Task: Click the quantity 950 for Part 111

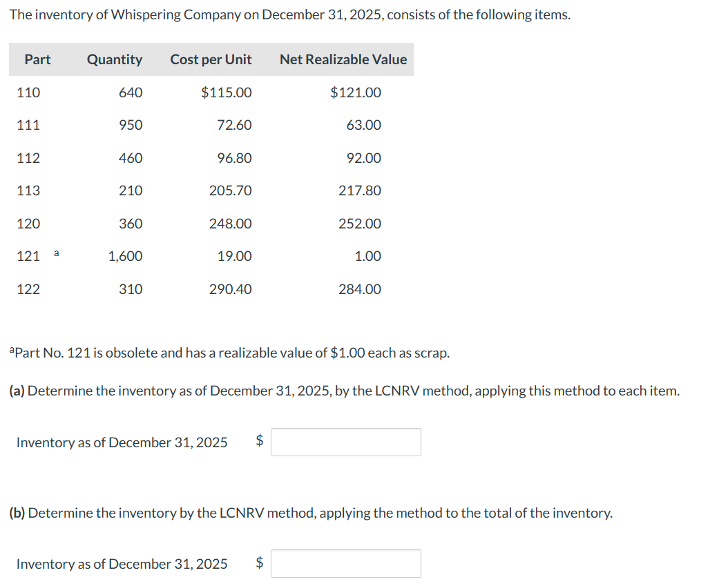Action: pos(132,125)
